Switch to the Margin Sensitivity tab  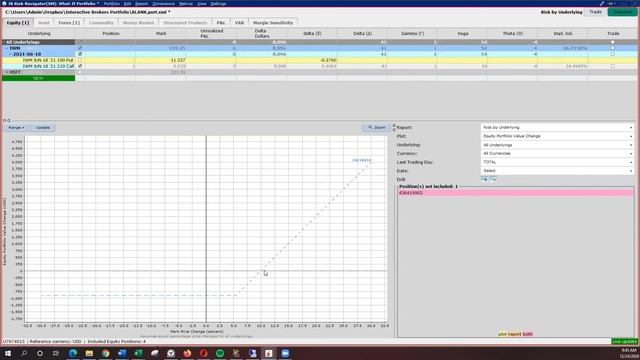(x=273, y=22)
